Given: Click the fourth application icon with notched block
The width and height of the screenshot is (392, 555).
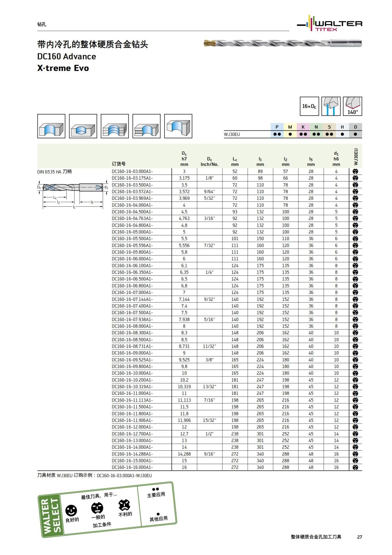Looking at the screenshot, I should (146, 126).
